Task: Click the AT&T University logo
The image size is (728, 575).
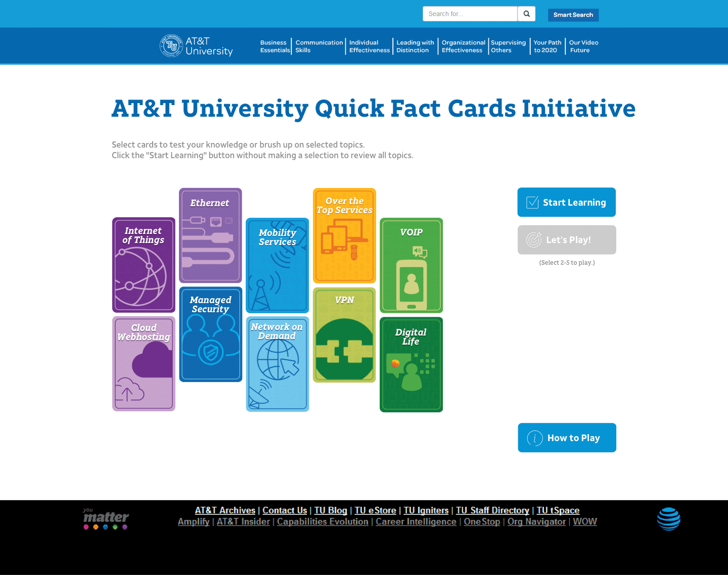Action: 196,46
